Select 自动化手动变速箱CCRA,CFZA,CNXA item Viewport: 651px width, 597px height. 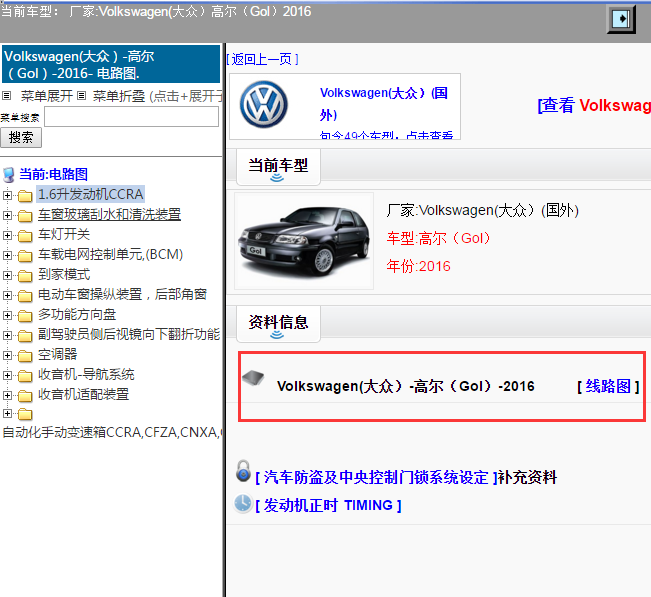tap(112, 433)
